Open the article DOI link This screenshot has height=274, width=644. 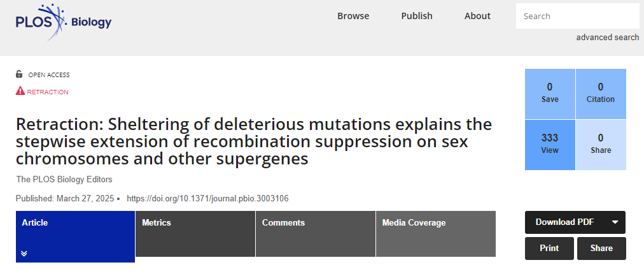coord(207,199)
